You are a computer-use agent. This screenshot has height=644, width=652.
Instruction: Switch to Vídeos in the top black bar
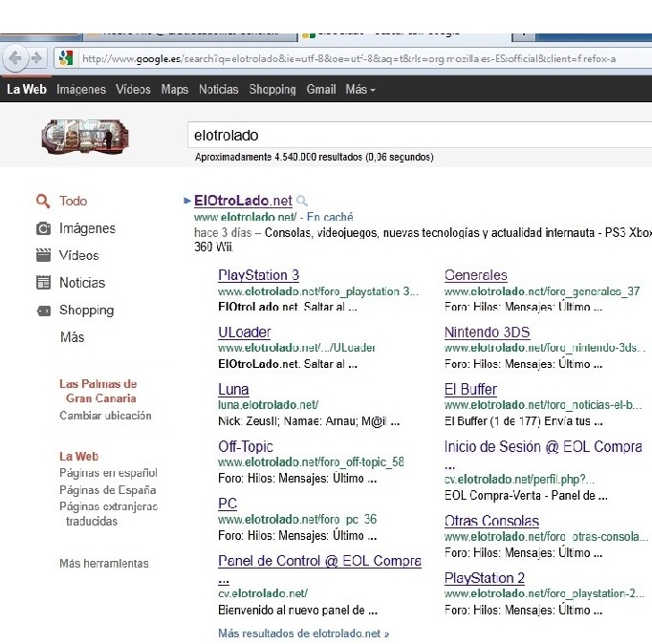click(x=133, y=89)
